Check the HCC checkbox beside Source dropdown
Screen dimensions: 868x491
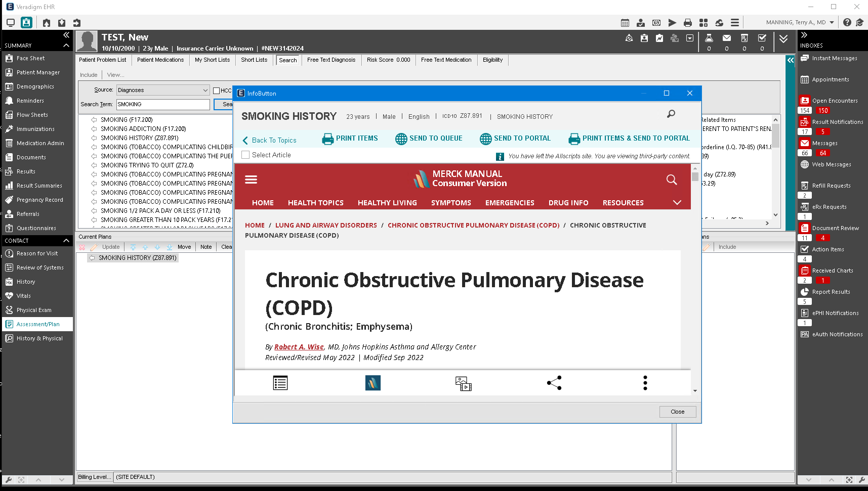click(x=217, y=90)
